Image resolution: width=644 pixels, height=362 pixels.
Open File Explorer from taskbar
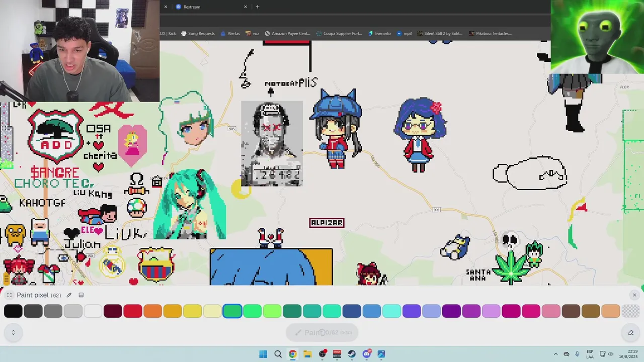click(x=307, y=354)
